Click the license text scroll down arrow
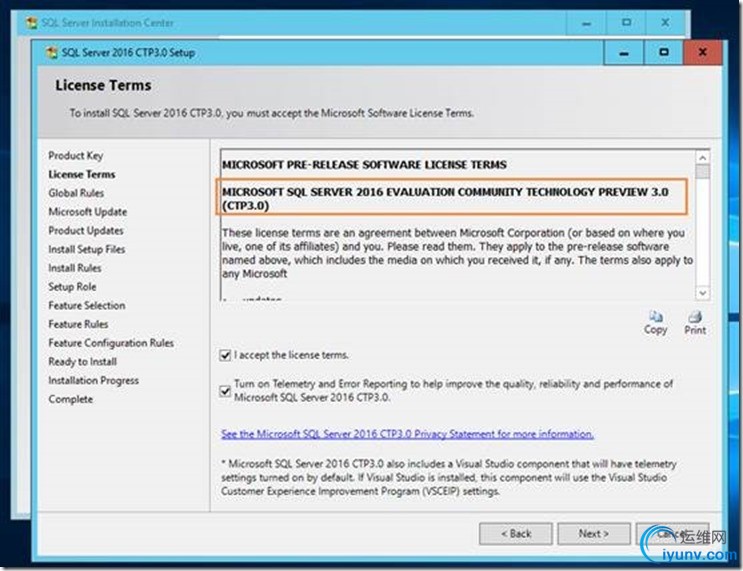 703,293
